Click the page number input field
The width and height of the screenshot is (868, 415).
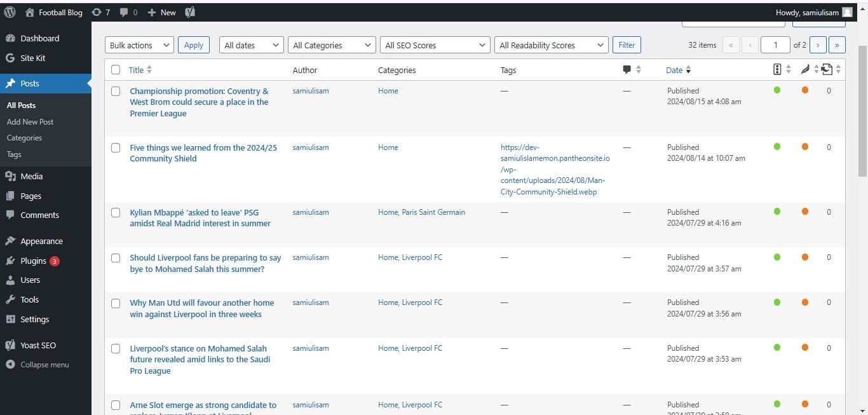point(775,44)
